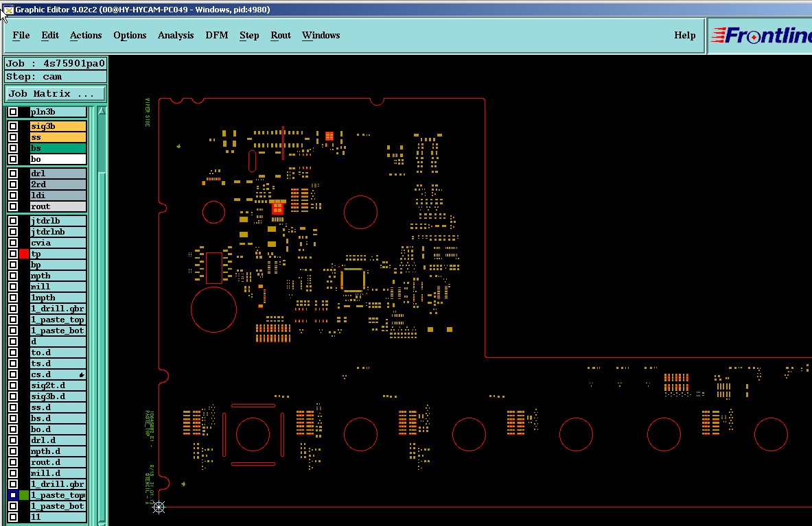Toggle the ldi layer checkbox

14,195
